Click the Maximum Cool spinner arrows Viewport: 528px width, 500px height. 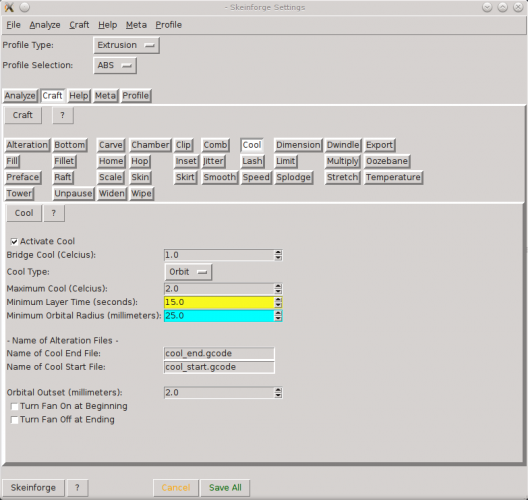[278, 289]
